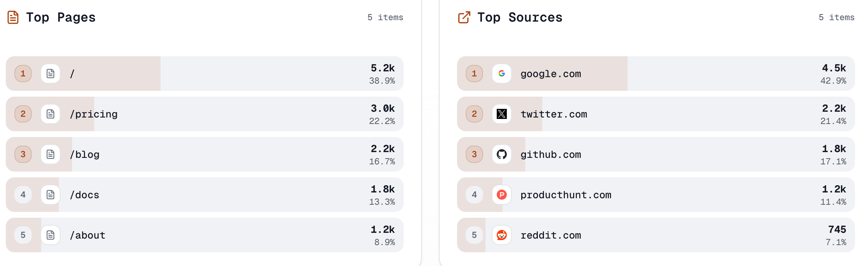
Task: Click the Reddit logo icon
Action: (x=502, y=235)
